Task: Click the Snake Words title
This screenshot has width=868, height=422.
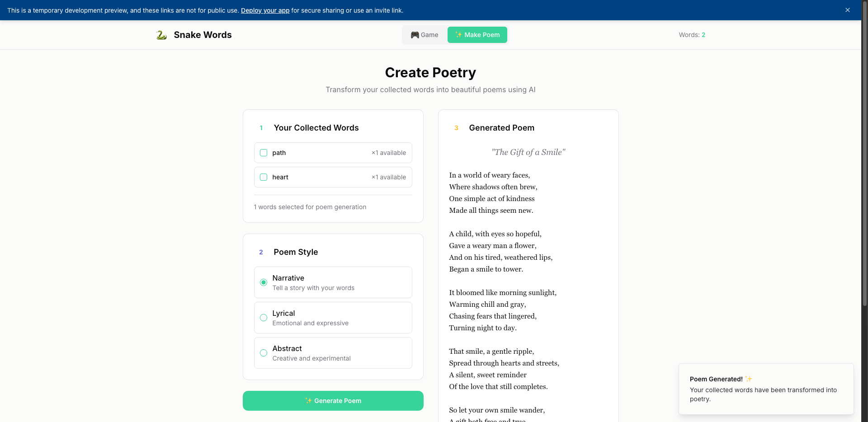Action: [x=203, y=35]
